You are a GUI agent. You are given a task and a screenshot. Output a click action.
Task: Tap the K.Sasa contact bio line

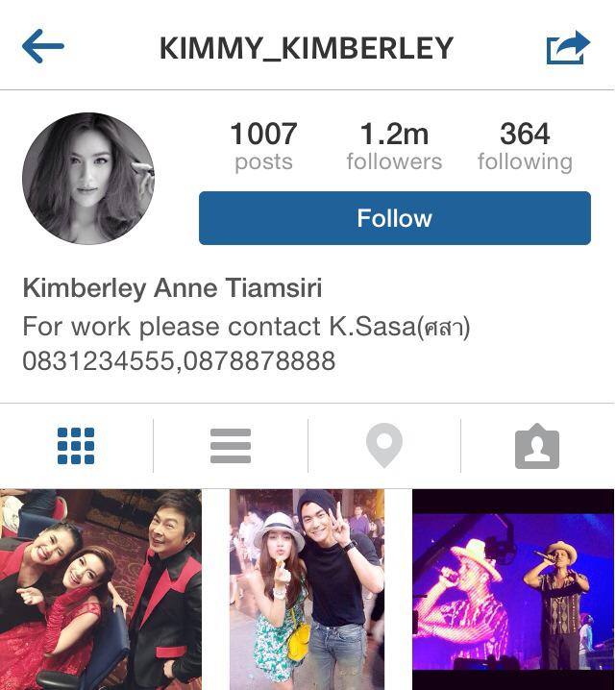coord(246,327)
